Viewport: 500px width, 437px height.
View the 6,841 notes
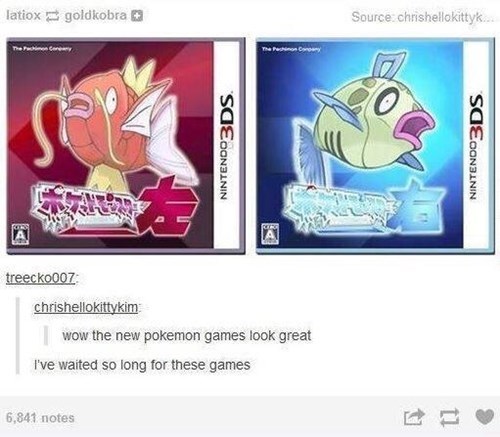point(40,418)
